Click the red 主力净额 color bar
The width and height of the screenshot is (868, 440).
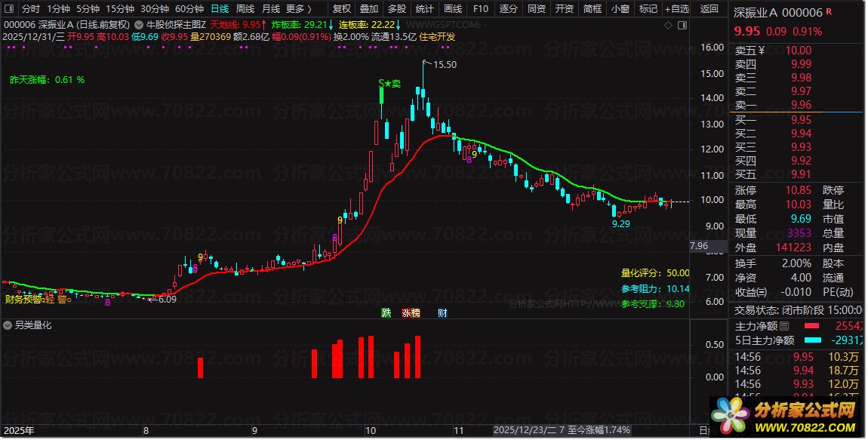pos(811,326)
